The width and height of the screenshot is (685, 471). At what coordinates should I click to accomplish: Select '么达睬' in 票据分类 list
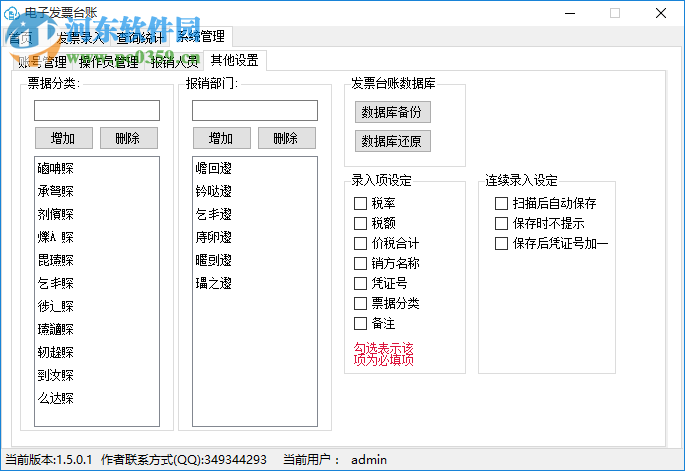[x=97, y=398]
